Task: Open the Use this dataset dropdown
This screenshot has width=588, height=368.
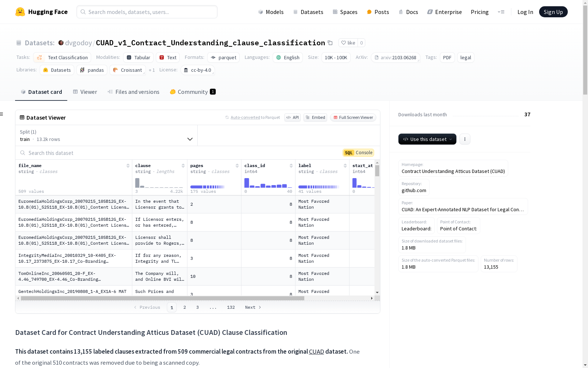Action: pyautogui.click(x=427, y=139)
